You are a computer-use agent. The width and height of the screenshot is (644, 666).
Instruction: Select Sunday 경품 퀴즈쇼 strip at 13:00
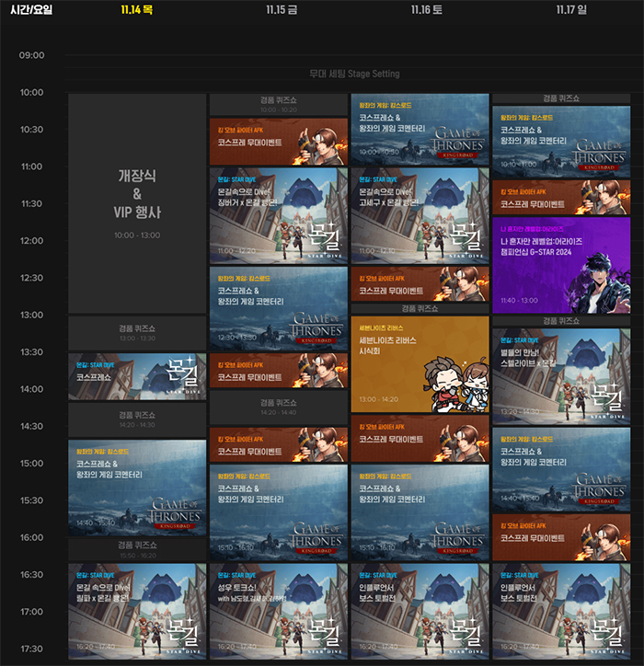coord(561,321)
